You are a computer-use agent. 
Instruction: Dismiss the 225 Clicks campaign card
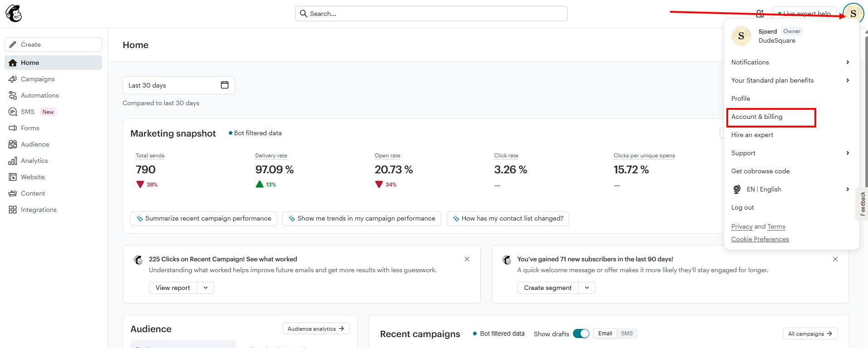467,259
